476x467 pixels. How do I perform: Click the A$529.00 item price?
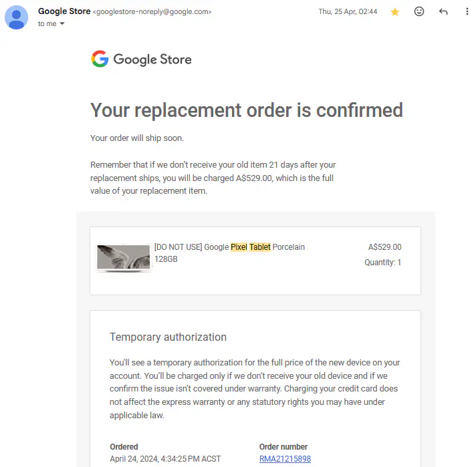[384, 247]
